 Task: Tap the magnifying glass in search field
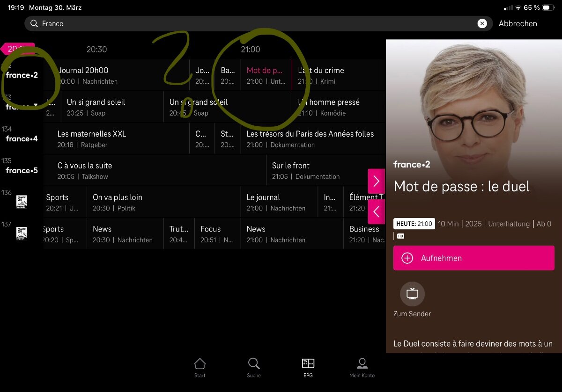click(34, 24)
